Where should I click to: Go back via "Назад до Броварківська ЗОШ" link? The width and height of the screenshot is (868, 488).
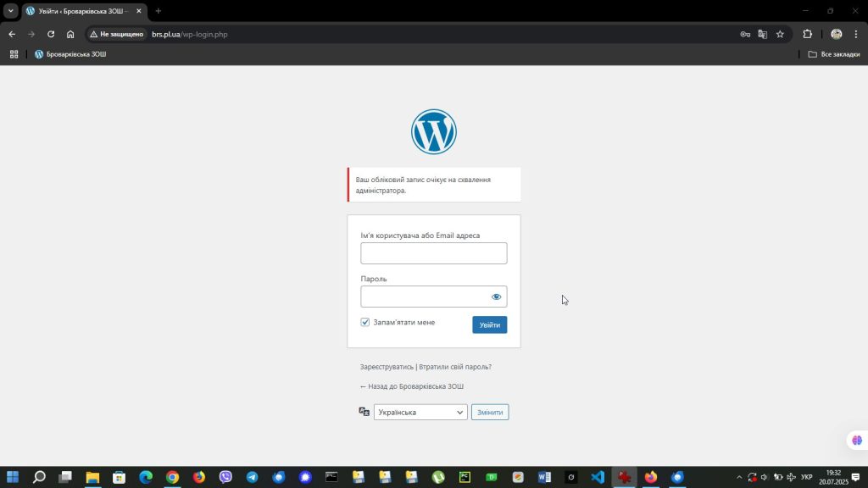tap(412, 386)
